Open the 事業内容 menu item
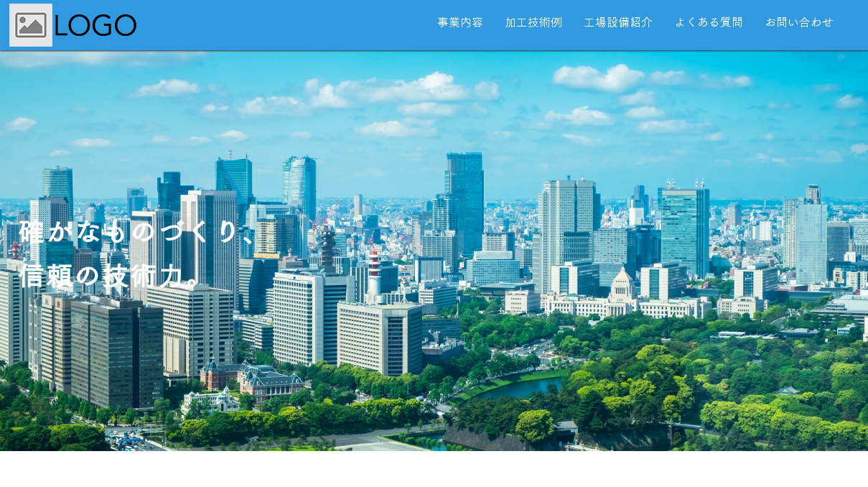868x487 pixels. tap(460, 22)
